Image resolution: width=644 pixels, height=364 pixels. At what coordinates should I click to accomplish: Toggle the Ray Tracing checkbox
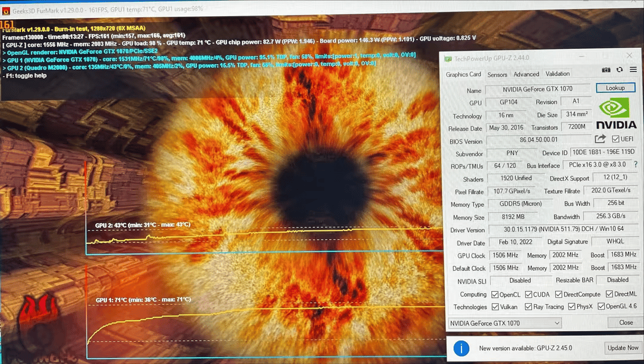[x=529, y=307]
